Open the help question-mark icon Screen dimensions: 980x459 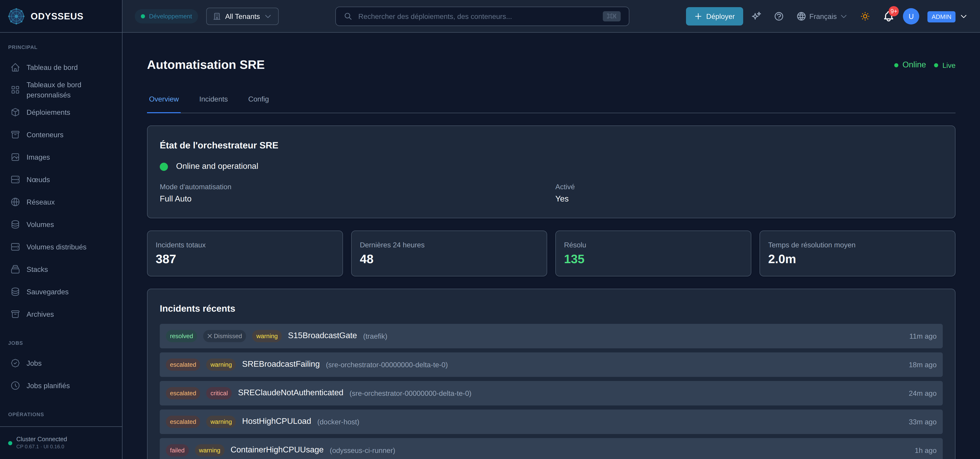779,16
